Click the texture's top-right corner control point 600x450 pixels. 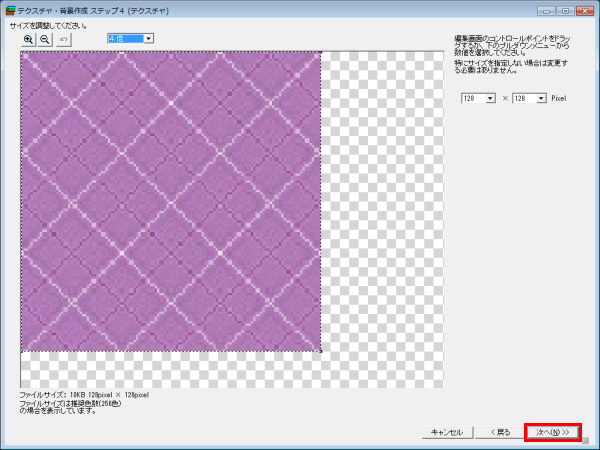click(x=321, y=51)
